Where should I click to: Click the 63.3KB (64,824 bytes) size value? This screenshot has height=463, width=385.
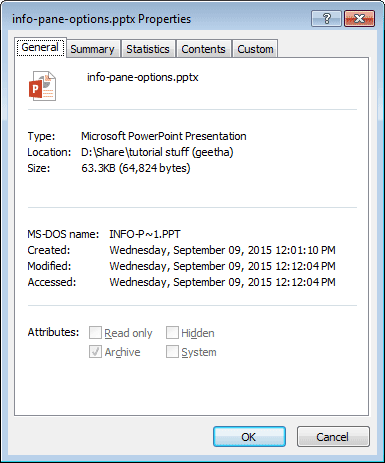(x=136, y=168)
